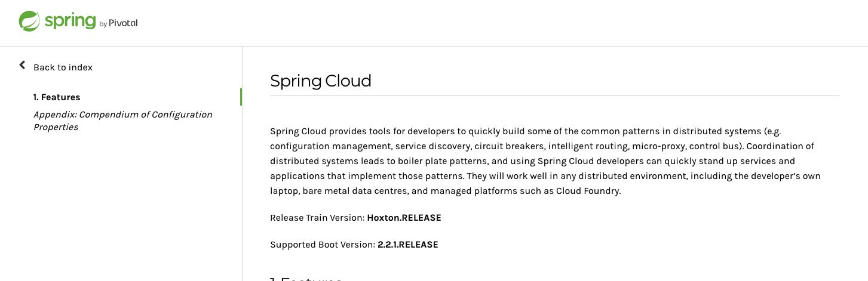Click the 2.2.1.RELEASE boot version text
Screen dimensions: 868x281
[407, 245]
